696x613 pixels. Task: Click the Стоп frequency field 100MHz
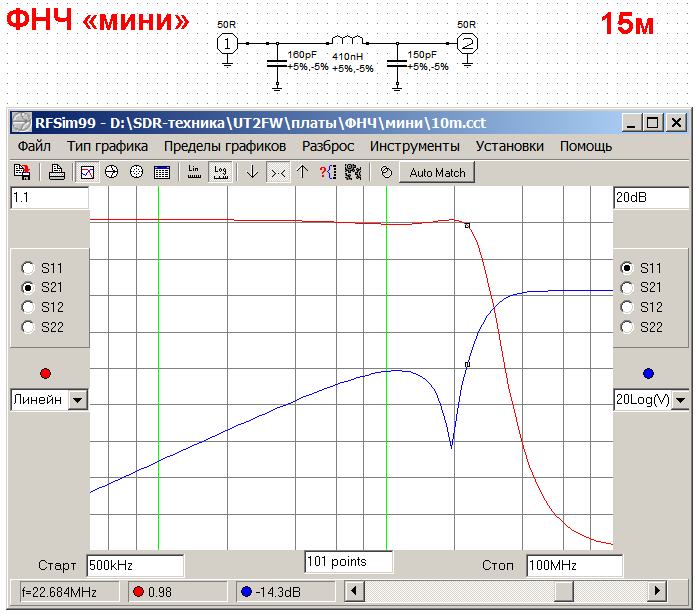[x=574, y=565]
